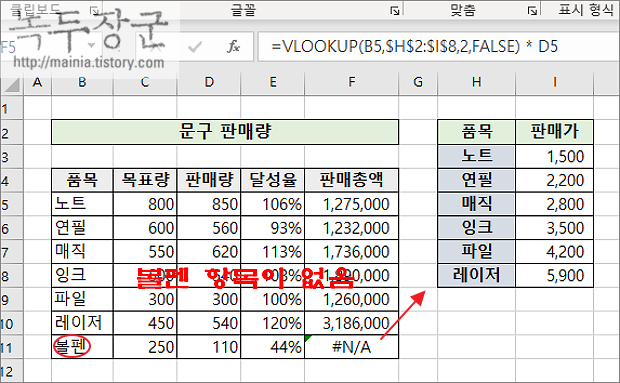Click the target quantity cell 250
Viewport: 620px width, 383px height.
(x=145, y=347)
